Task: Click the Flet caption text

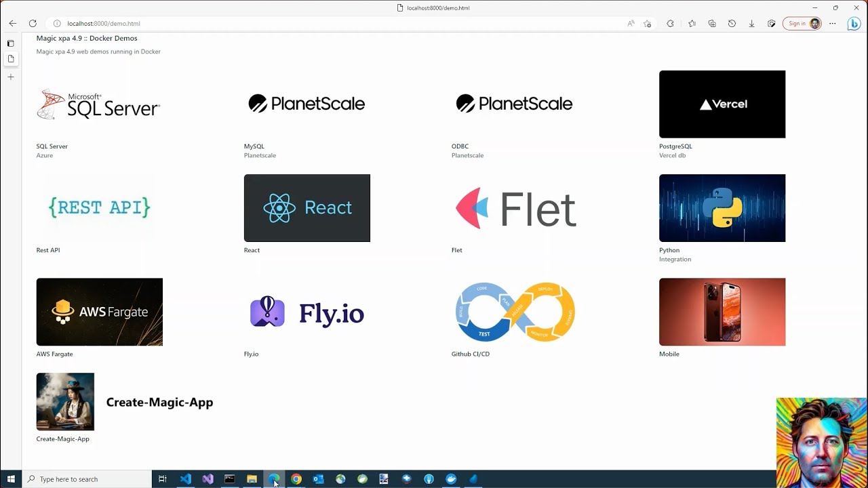Action: [x=457, y=250]
